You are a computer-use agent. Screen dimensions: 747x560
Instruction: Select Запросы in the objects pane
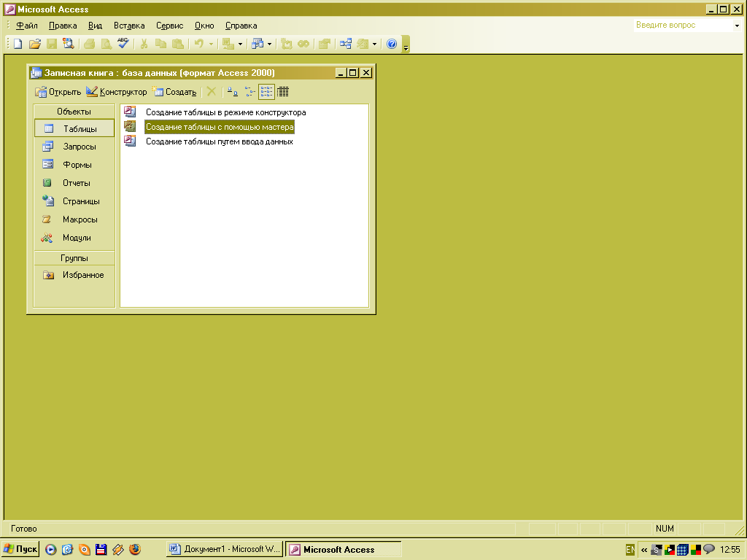pos(74,147)
